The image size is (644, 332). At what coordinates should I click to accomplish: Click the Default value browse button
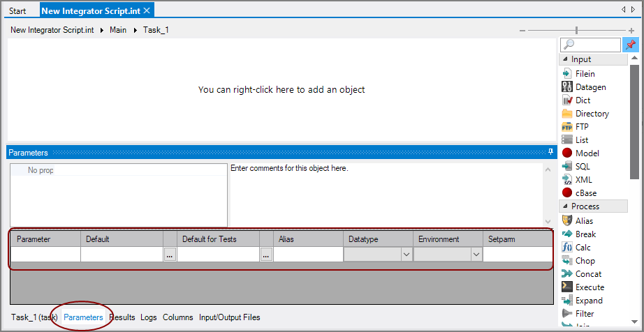170,255
